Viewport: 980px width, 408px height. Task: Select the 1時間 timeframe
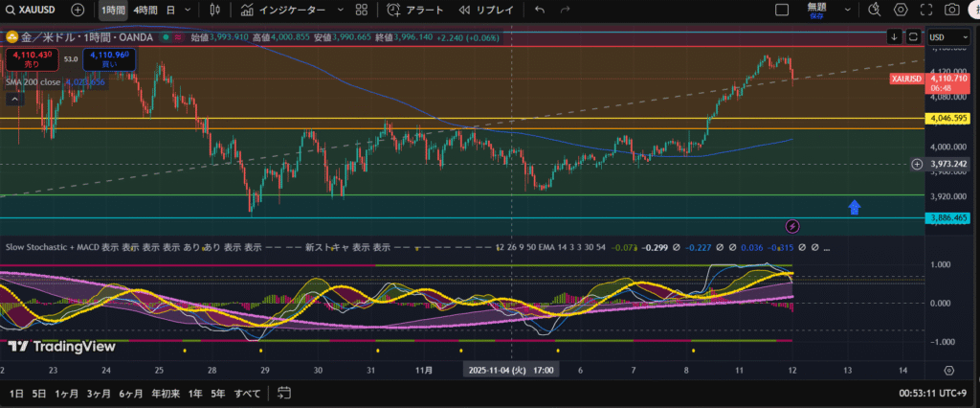point(113,11)
